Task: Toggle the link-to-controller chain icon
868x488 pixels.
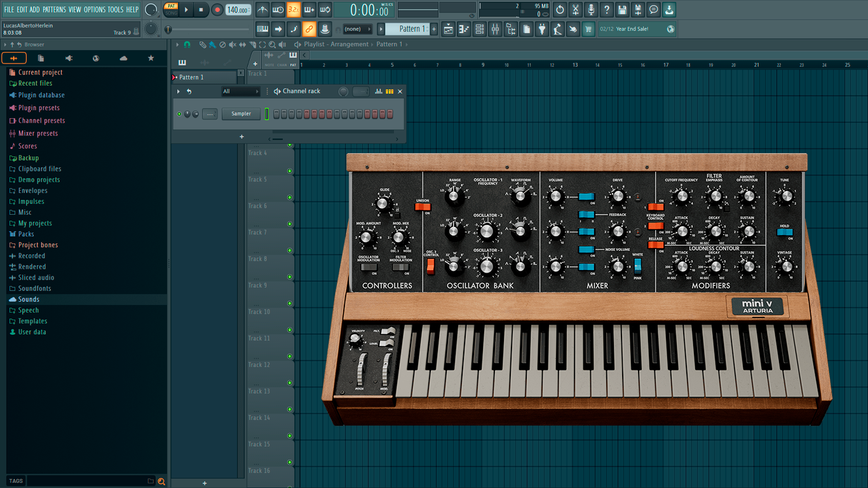Action: (309, 29)
